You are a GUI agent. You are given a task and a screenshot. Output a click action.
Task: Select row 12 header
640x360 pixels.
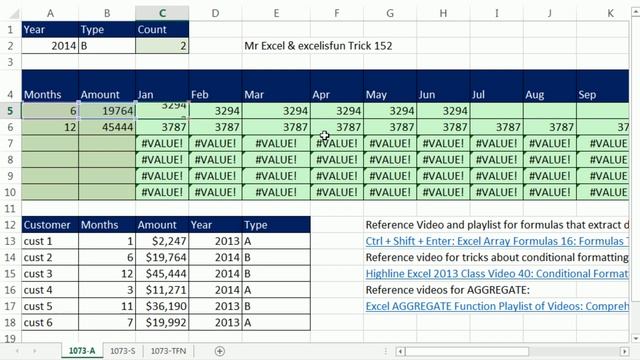pyautogui.click(x=10, y=225)
